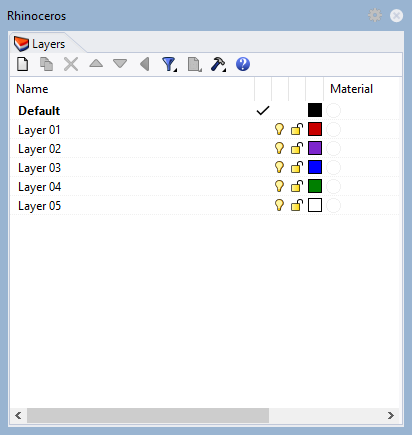Hide Layer 04 via light bulb

pyautogui.click(x=279, y=186)
